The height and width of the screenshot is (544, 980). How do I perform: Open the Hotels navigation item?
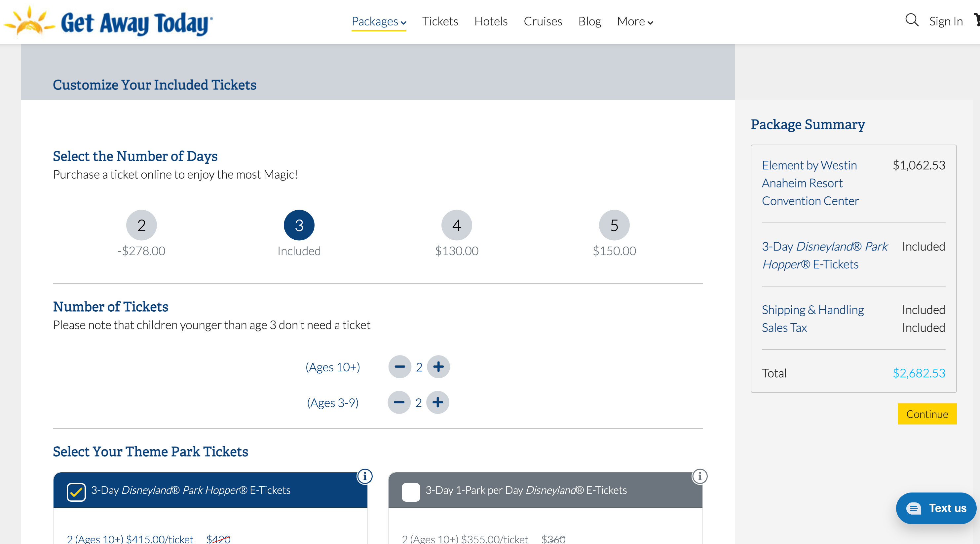[490, 21]
